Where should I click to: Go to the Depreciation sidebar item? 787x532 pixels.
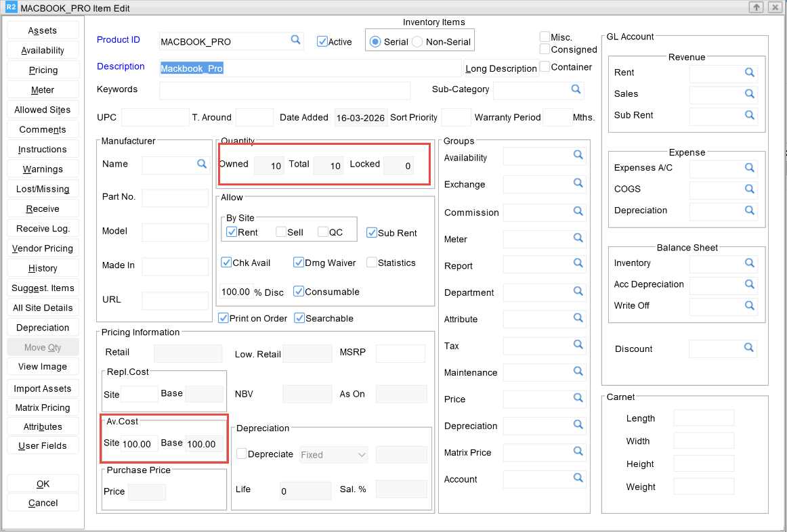43,328
